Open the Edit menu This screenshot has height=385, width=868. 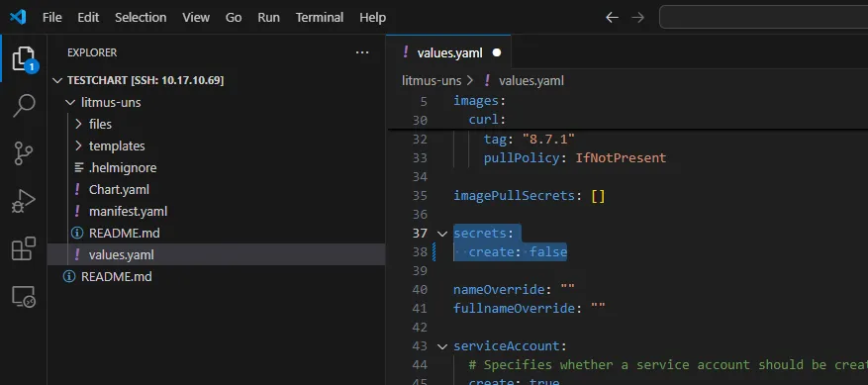click(x=88, y=17)
